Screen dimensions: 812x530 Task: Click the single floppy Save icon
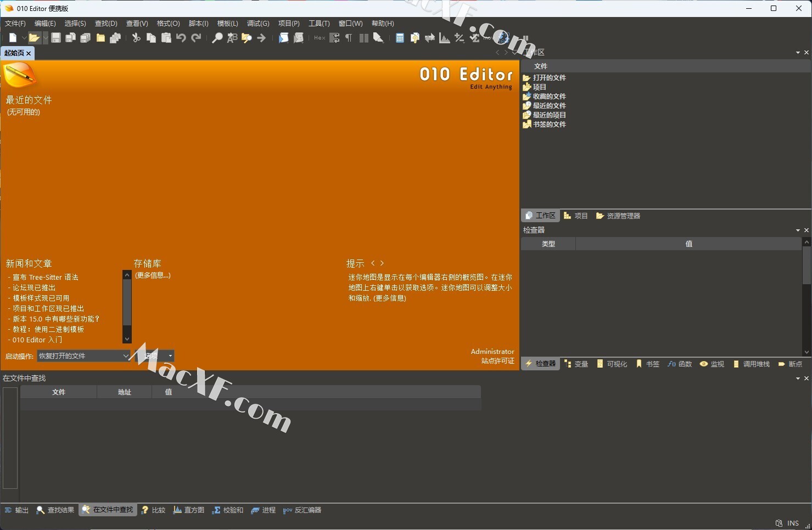click(56, 38)
